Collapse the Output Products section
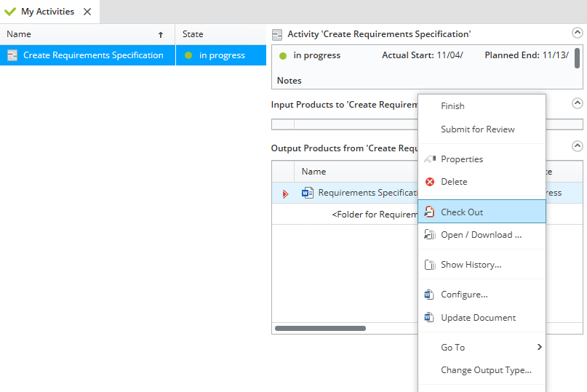The image size is (587, 392). point(577,146)
